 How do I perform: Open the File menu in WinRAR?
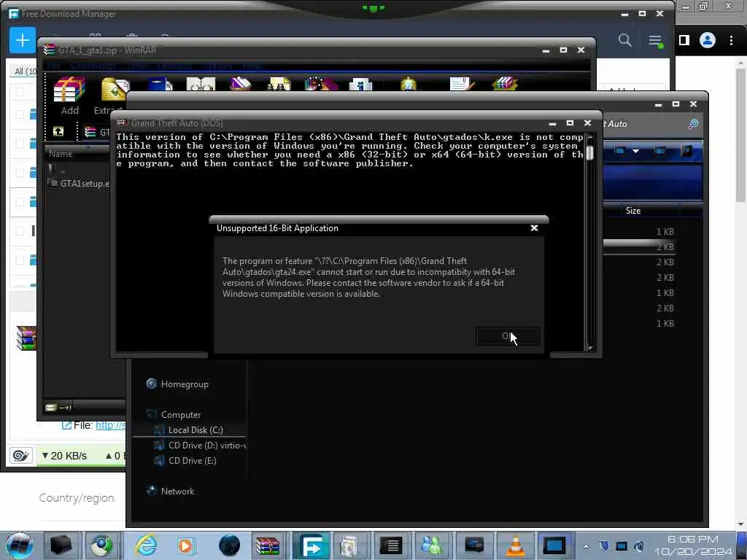(53, 66)
